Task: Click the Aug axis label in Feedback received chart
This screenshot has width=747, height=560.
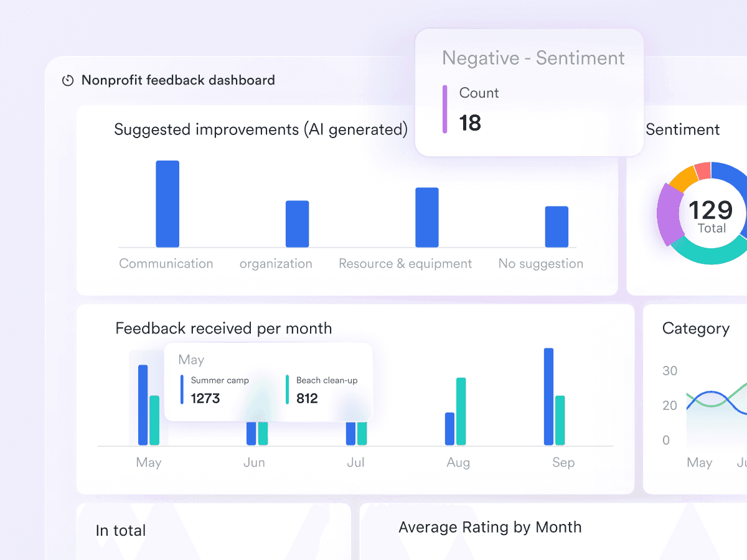Action: pyautogui.click(x=458, y=462)
